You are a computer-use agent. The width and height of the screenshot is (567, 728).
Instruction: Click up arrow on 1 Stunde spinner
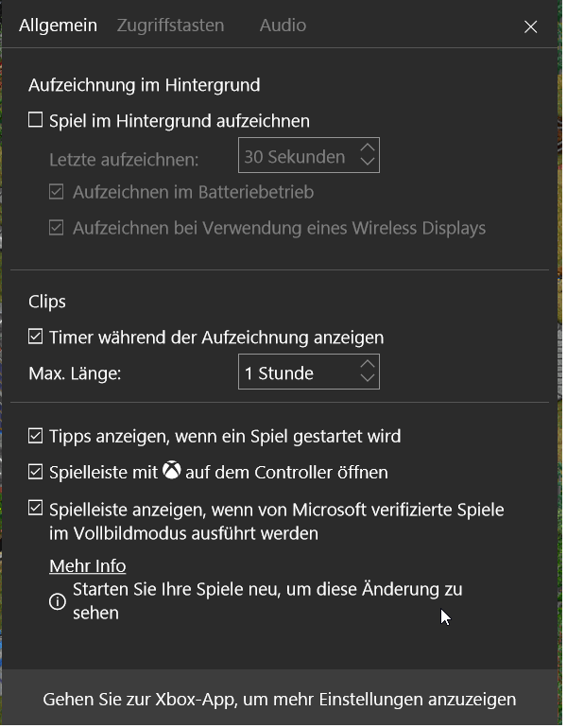[368, 365]
